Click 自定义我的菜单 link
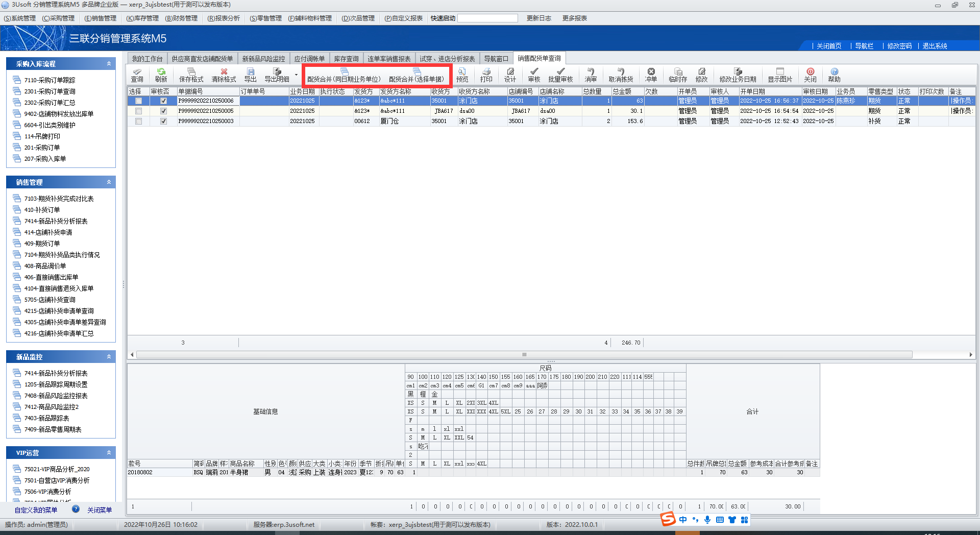Viewport: 980px width, 535px height. 36,510
